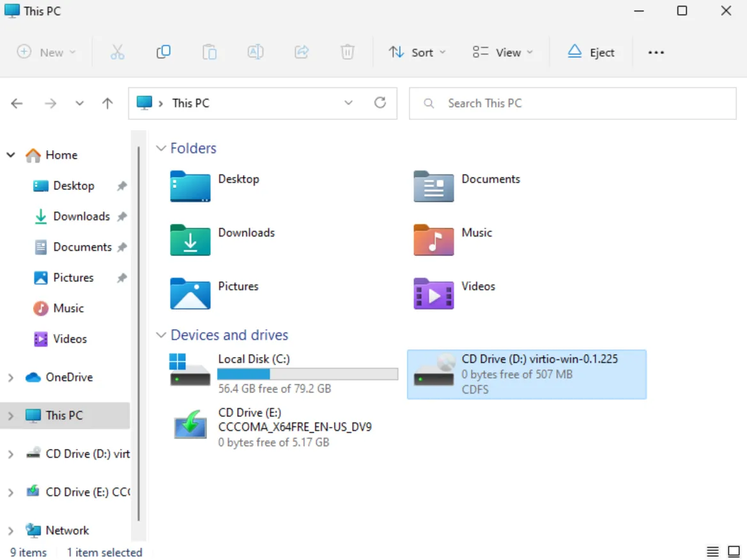The height and width of the screenshot is (560, 747).
Task: Expand the OneDrive sidebar entry
Action: point(10,377)
